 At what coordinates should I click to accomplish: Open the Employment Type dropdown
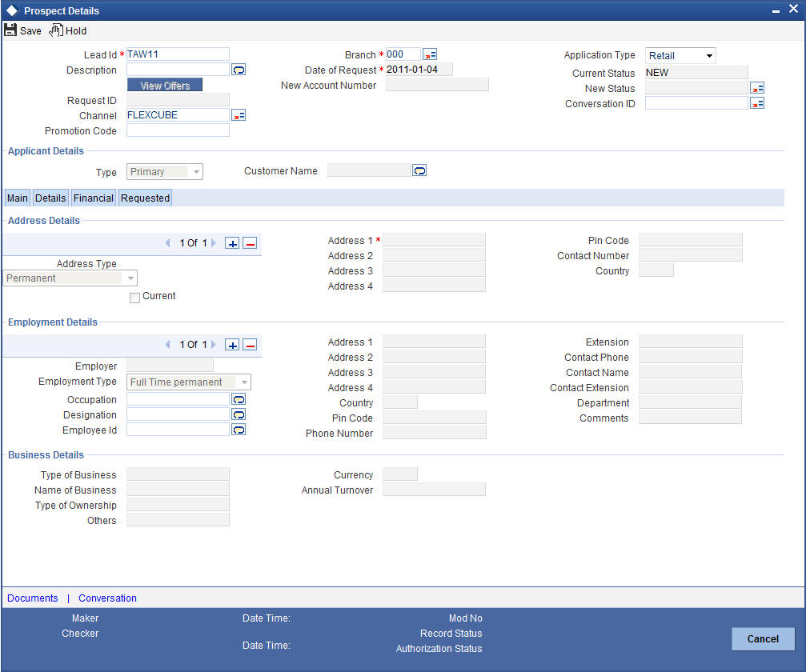click(189, 382)
